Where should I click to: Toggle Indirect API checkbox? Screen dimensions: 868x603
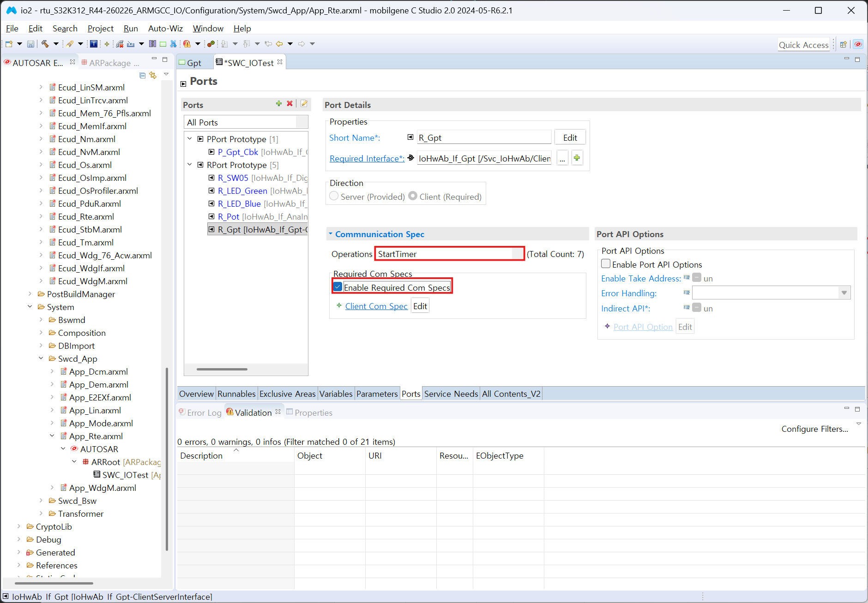point(697,308)
